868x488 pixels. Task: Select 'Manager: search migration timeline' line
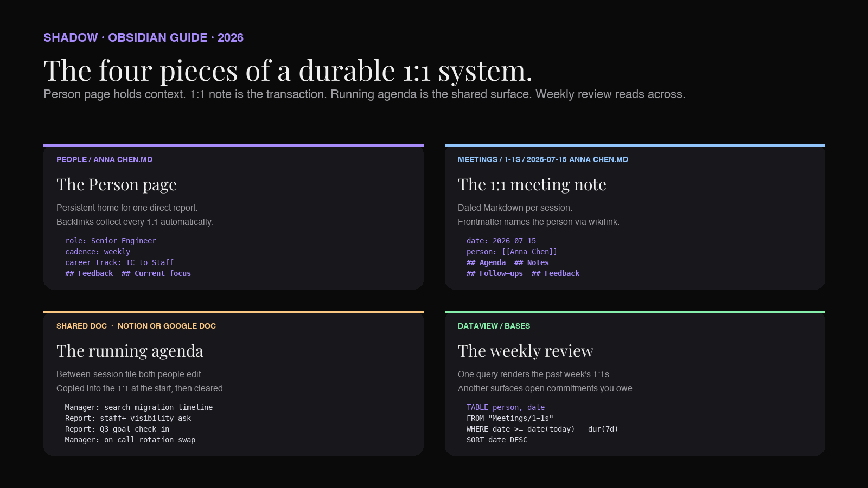(x=139, y=407)
